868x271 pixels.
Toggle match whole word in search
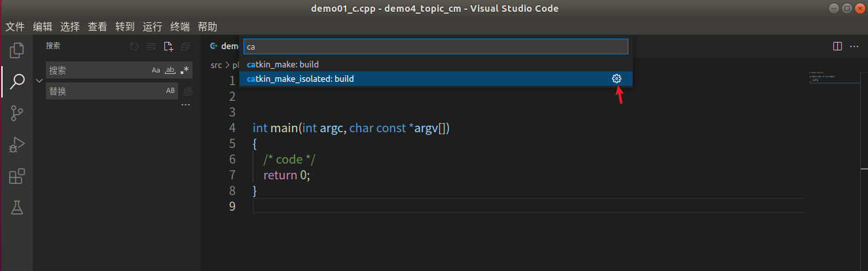(170, 70)
